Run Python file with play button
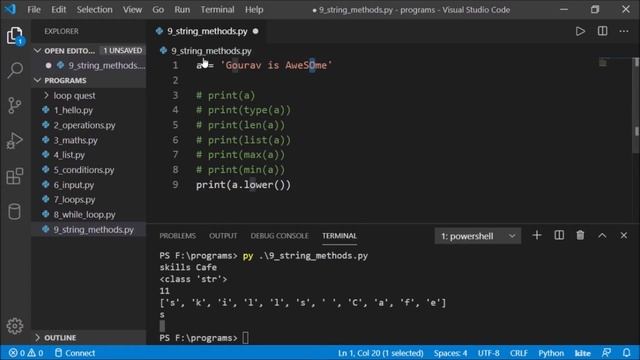 click(580, 31)
